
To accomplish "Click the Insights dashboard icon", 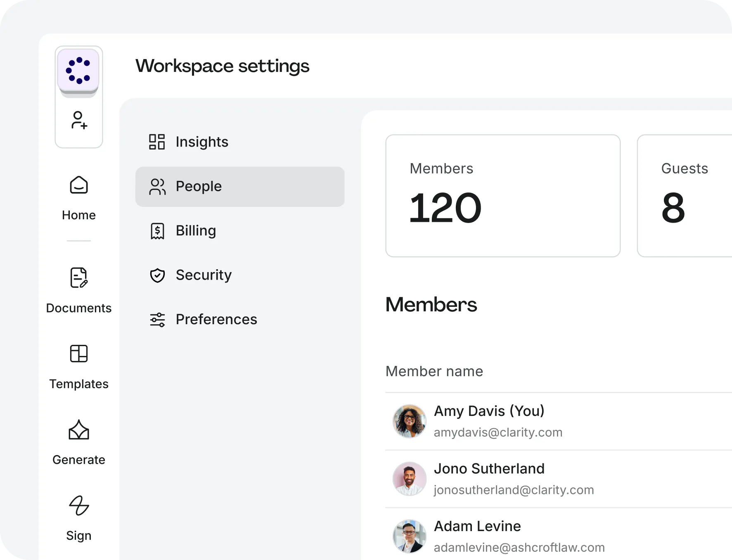I will (x=157, y=142).
